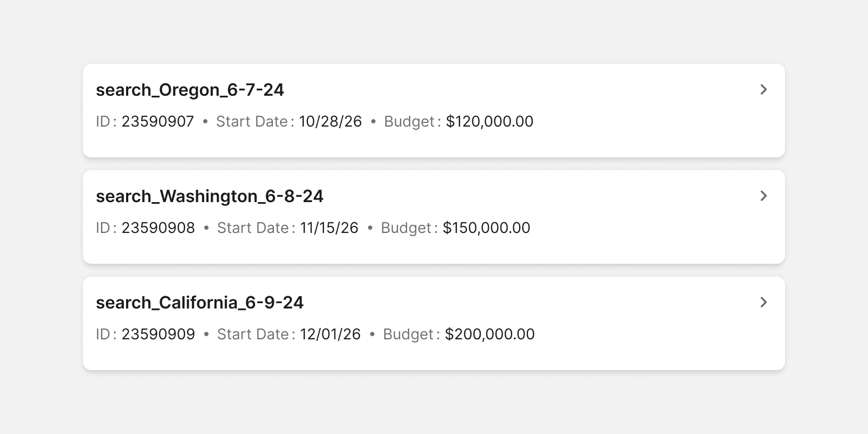Viewport: 868px width, 434px height.
Task: Click the $200,000.00 budget amount
Action: click(490, 334)
